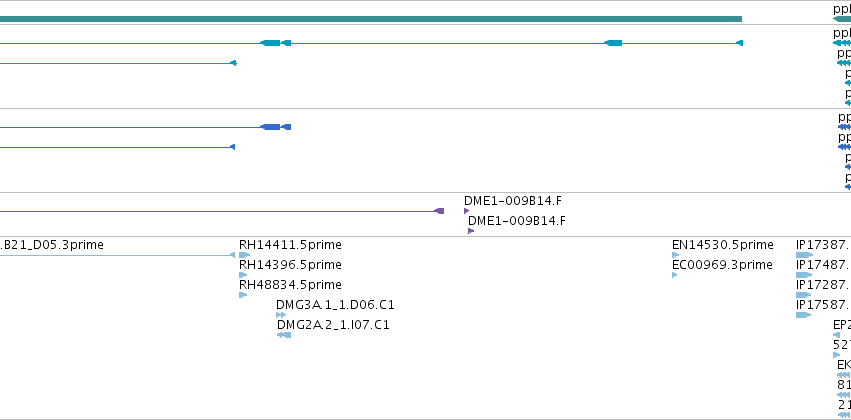Select the DMG3A.1_1.D06.C1 label
Viewport: 851px width, 420px height.
(x=335, y=305)
